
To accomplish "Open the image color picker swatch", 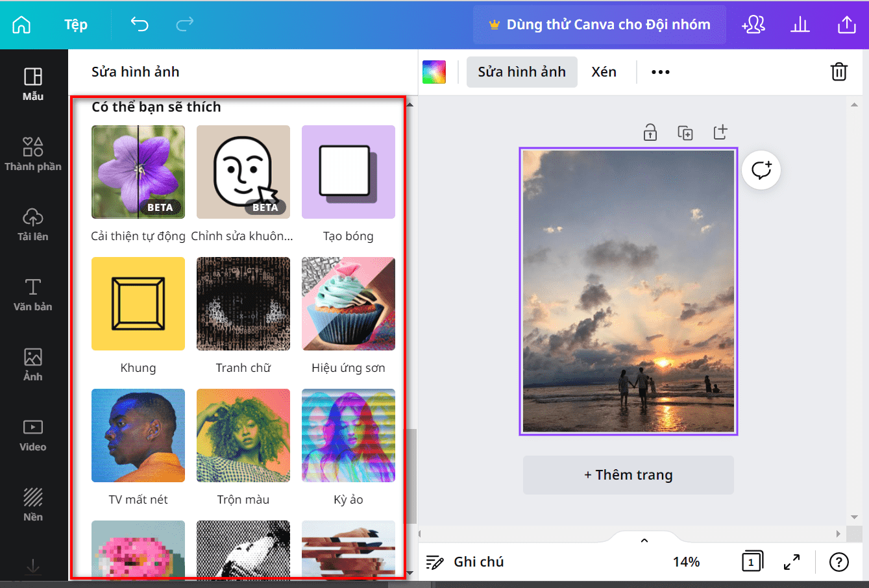I will tap(434, 72).
